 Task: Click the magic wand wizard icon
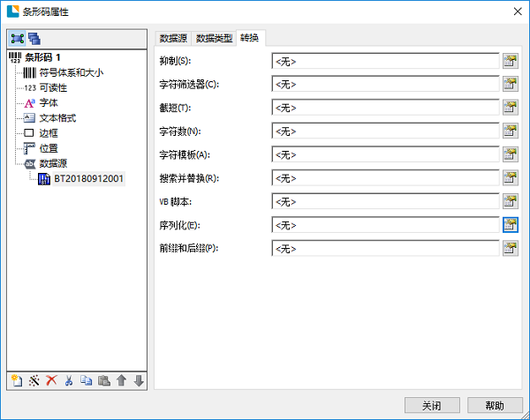pyautogui.click(x=34, y=380)
